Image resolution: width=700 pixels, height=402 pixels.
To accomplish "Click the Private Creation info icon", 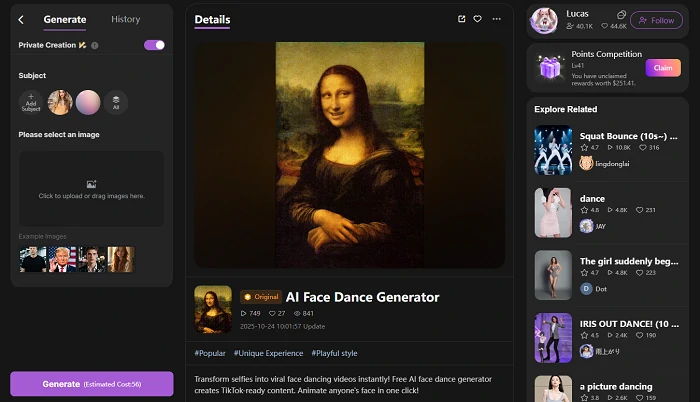I will click(x=95, y=45).
